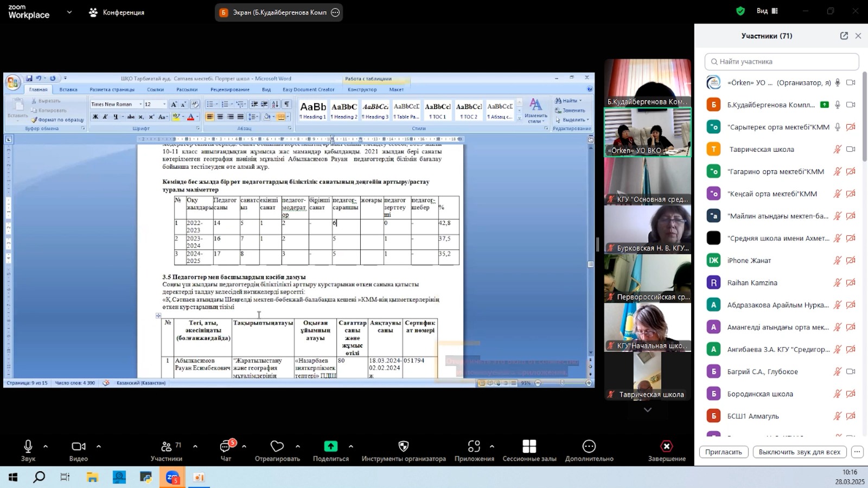The image size is (868, 488).
Task: Click the React heart icon
Action: click(x=277, y=446)
